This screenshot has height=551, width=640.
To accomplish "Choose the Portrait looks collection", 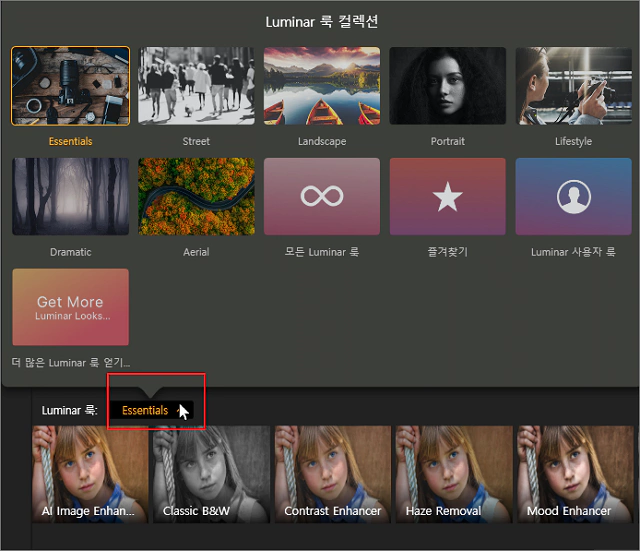I will (x=448, y=86).
